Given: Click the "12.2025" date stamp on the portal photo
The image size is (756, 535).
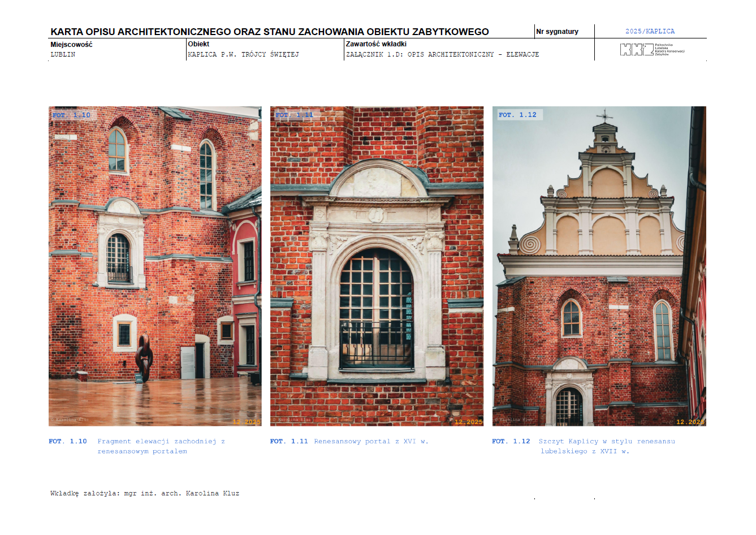Looking at the screenshot, I should coord(469,422).
